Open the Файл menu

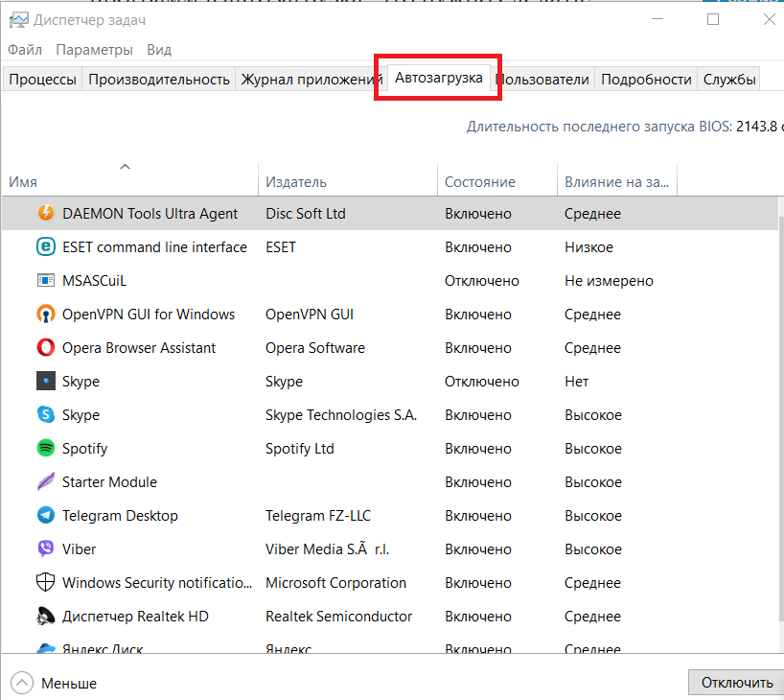tap(25, 50)
